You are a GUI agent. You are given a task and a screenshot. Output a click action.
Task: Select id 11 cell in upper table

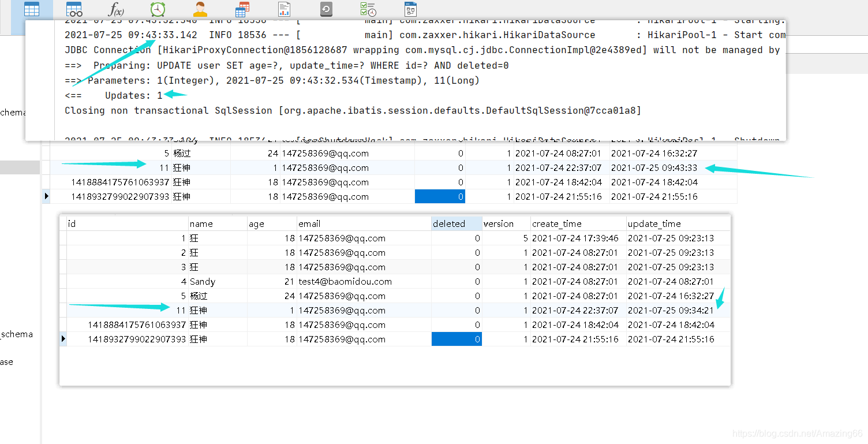[111, 168]
